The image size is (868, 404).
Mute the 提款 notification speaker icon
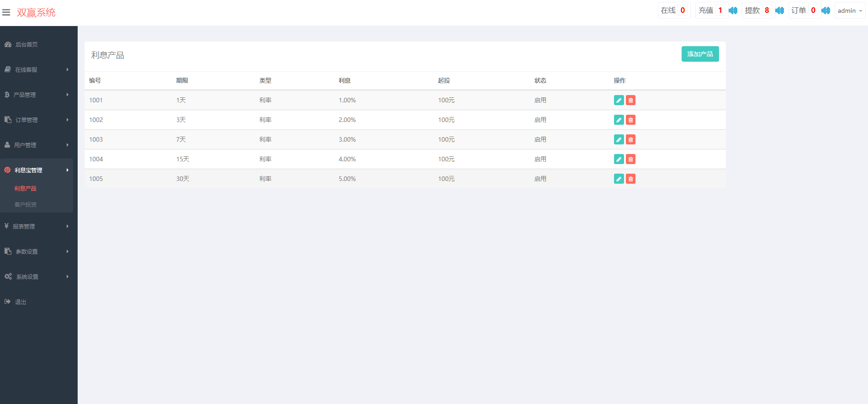(x=779, y=11)
